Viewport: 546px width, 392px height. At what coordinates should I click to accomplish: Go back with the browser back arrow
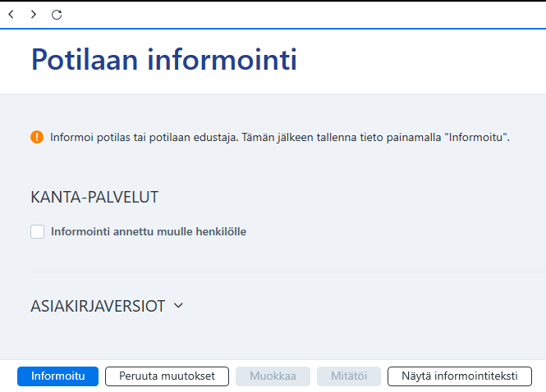(x=11, y=14)
